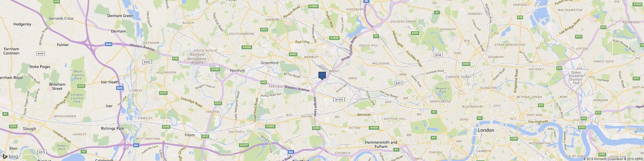The width and height of the screenshot is (644, 161).
Task: Select the A4090 road shield
Action: 246,47
